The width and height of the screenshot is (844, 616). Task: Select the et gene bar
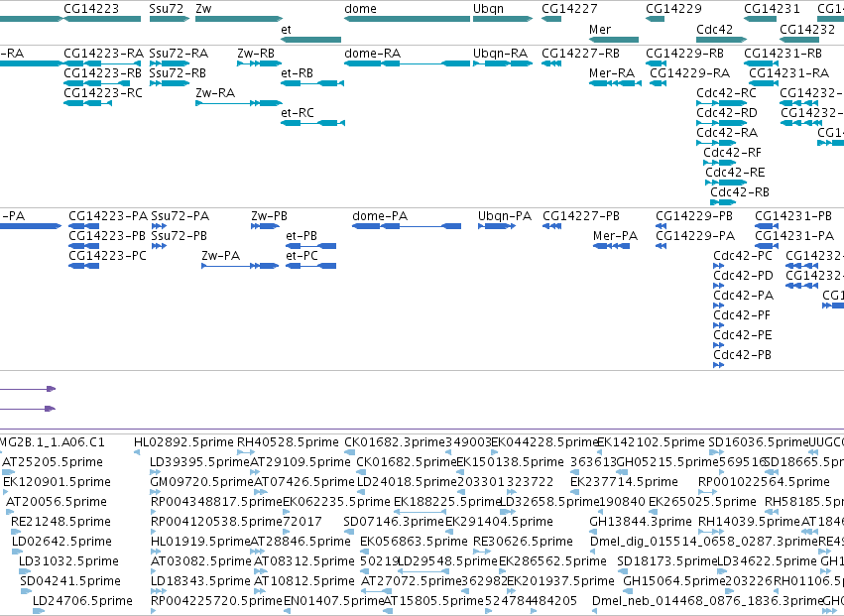[310, 40]
